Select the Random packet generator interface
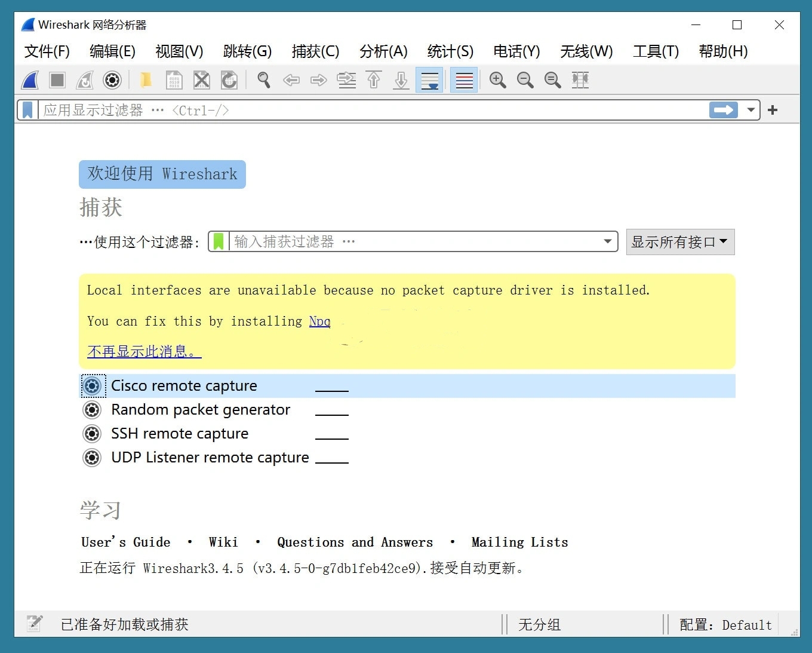Viewport: 812px width, 653px height. click(x=201, y=410)
